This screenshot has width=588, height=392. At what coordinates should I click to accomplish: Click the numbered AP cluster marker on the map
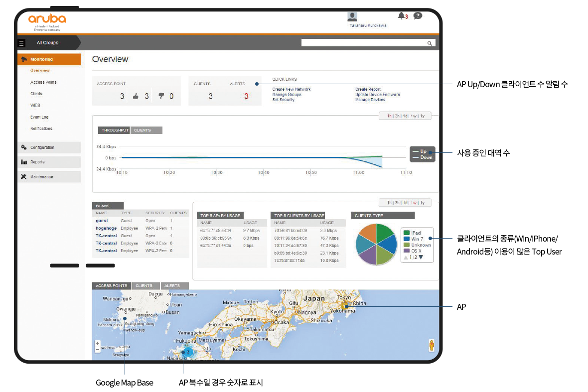188,352
